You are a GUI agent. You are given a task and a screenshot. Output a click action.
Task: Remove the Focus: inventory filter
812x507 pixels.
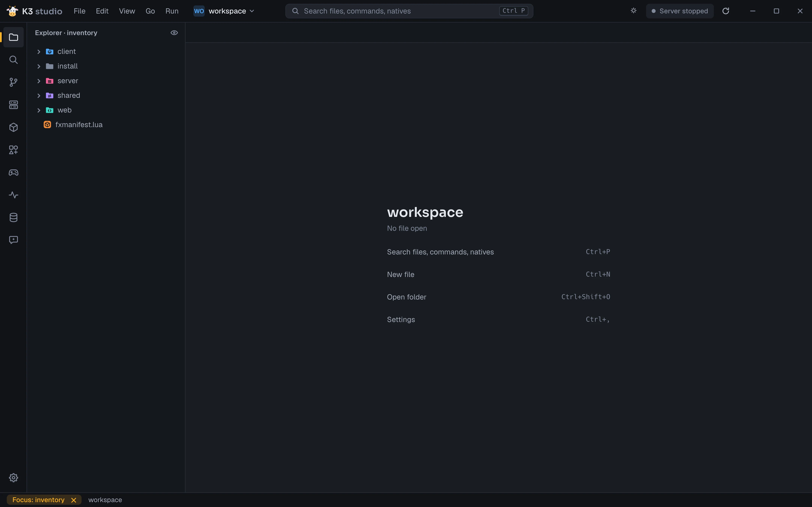(x=74, y=500)
